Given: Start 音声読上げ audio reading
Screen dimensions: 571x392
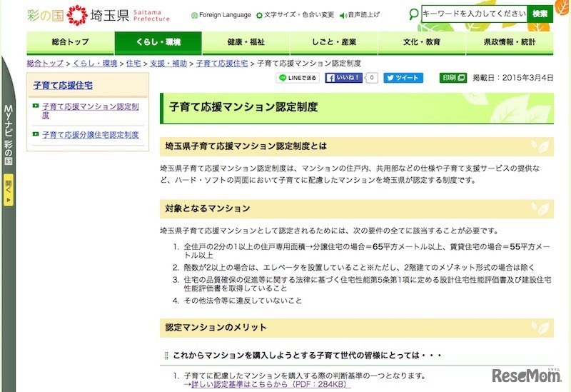Looking at the screenshot, I should [360, 15].
